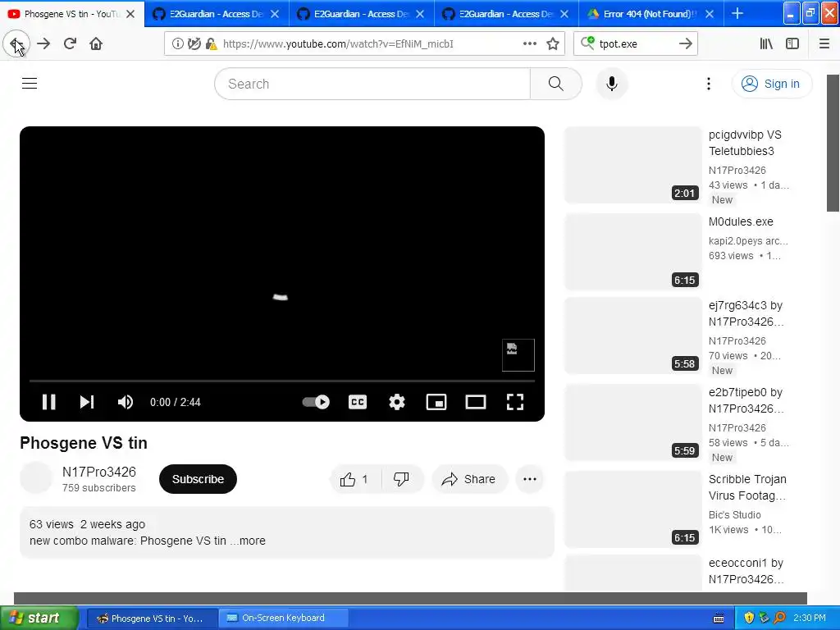Search with voice microphone button

pyautogui.click(x=612, y=84)
